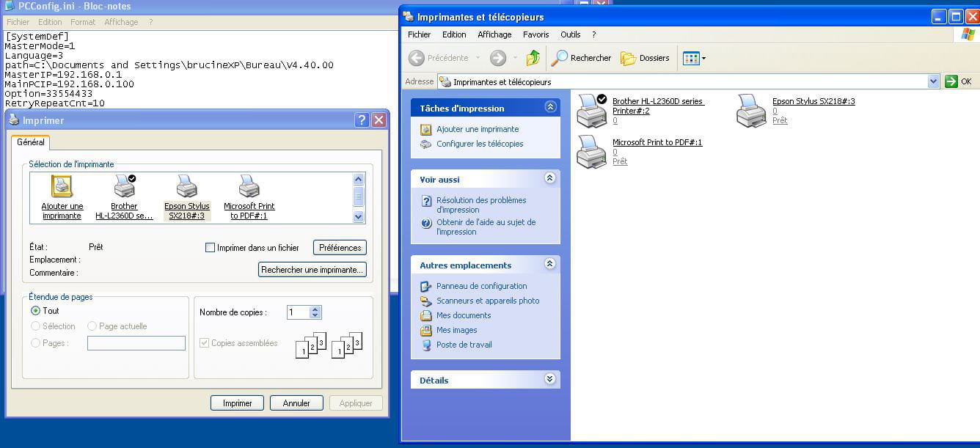The image size is (980, 448).
Task: Click Epson Stylus SX218#:3 printer icon in folder window
Action: coord(751,111)
